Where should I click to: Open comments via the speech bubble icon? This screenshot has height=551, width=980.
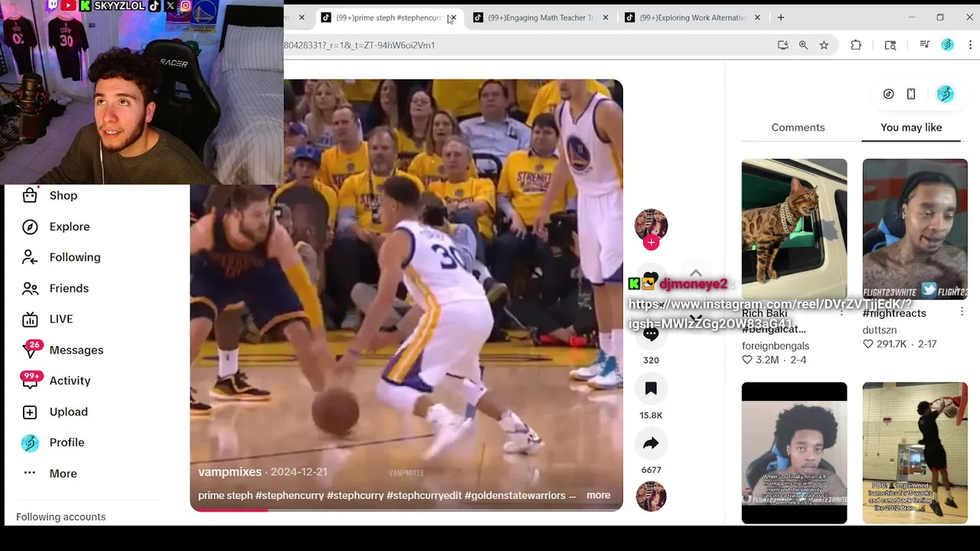coord(651,334)
